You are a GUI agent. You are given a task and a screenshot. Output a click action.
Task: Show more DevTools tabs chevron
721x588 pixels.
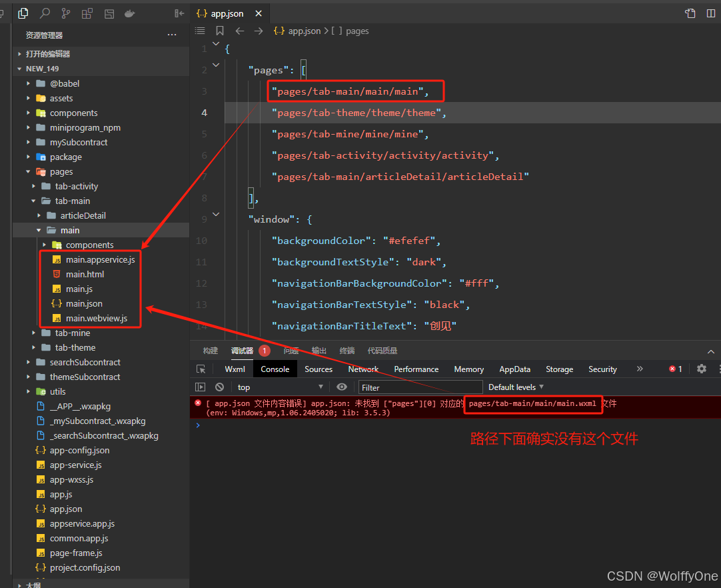coord(640,369)
